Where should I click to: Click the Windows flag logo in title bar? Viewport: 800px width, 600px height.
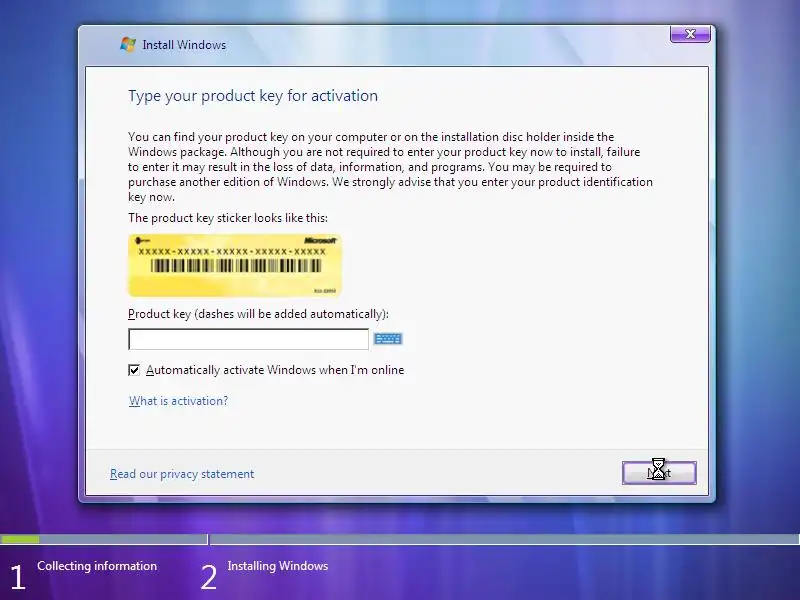click(x=128, y=44)
